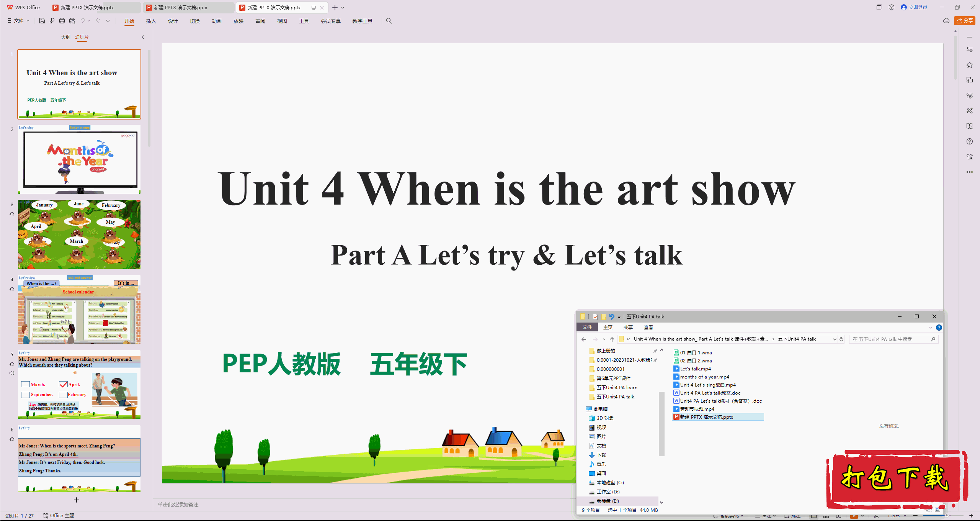980x521 pixels.
Task: Select file months of a year.mp4
Action: click(x=701, y=377)
